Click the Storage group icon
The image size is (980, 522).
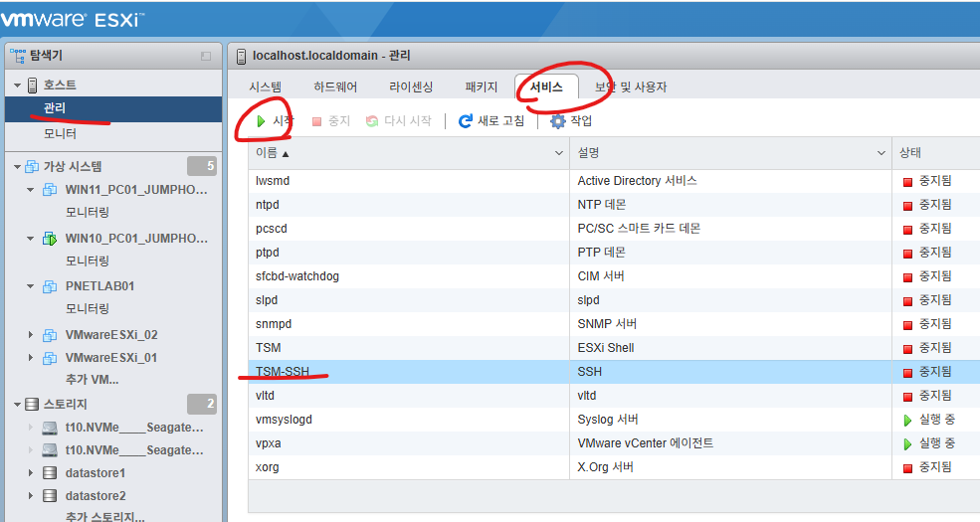(32, 405)
